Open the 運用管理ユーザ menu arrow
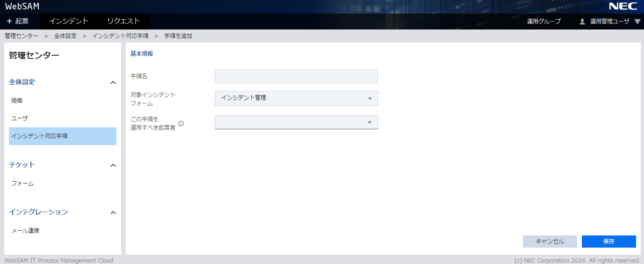This screenshot has width=644, height=264. click(x=637, y=22)
